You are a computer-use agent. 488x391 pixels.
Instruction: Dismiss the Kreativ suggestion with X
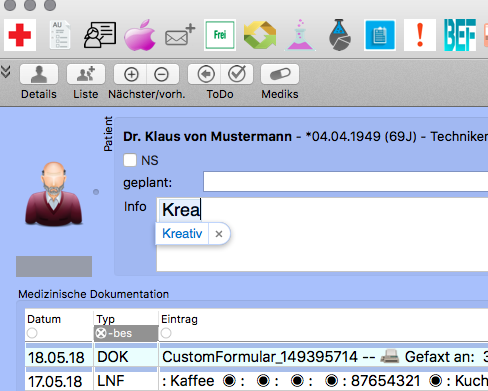tap(219, 234)
